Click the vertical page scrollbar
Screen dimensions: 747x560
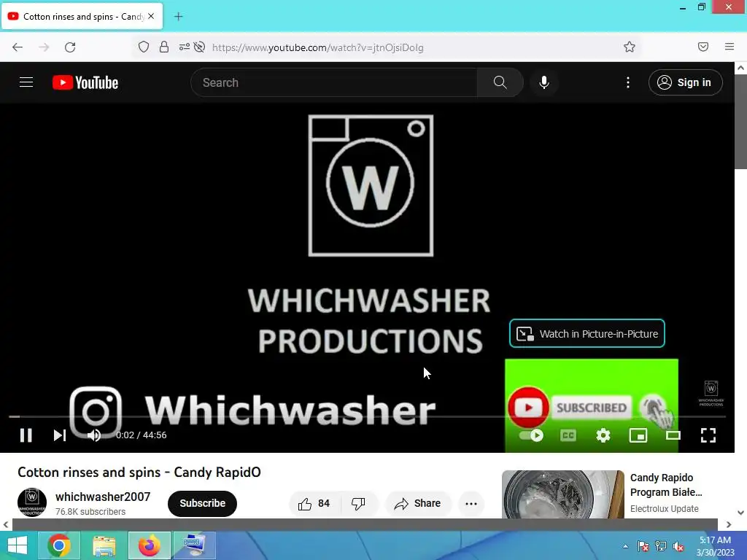(740, 122)
